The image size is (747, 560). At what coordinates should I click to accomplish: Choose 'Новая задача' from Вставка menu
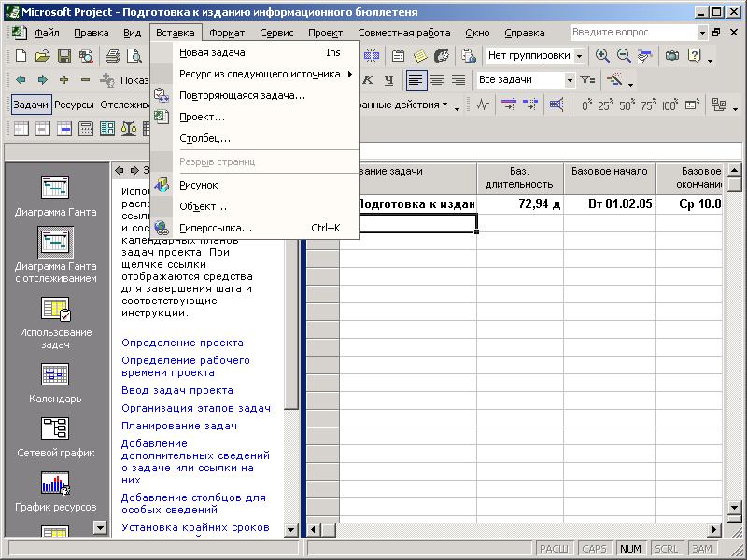(x=255, y=52)
